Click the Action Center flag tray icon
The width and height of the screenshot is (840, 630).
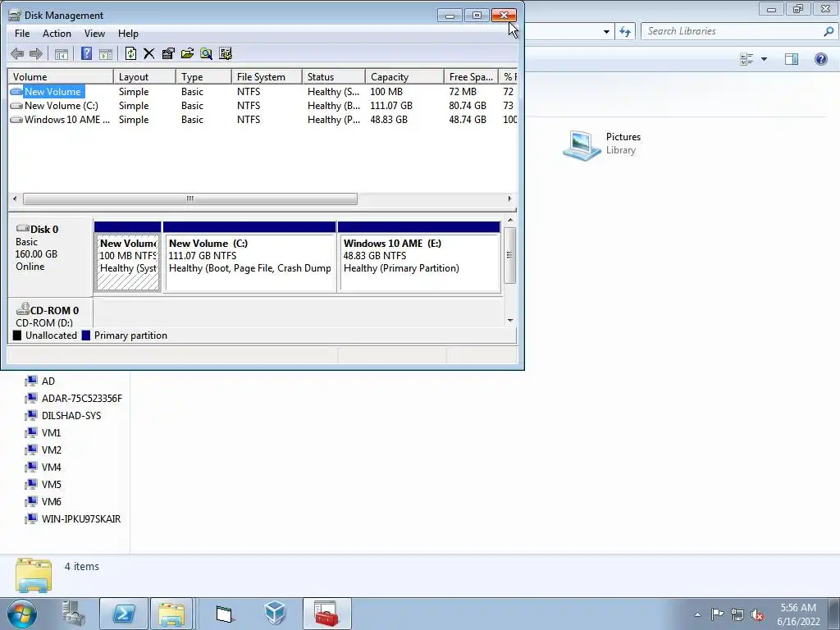click(717, 614)
